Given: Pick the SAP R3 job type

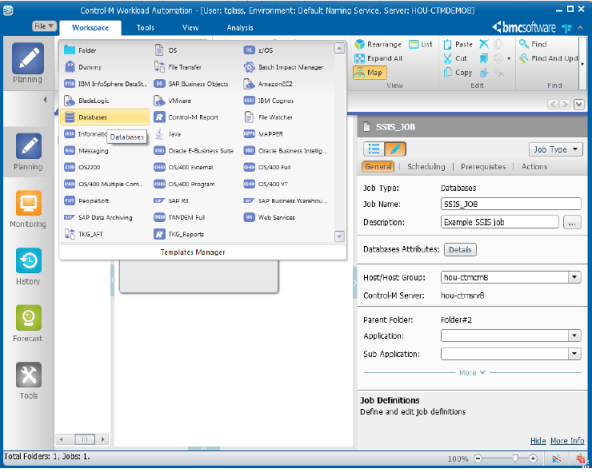Looking at the screenshot, I should click(x=171, y=201).
